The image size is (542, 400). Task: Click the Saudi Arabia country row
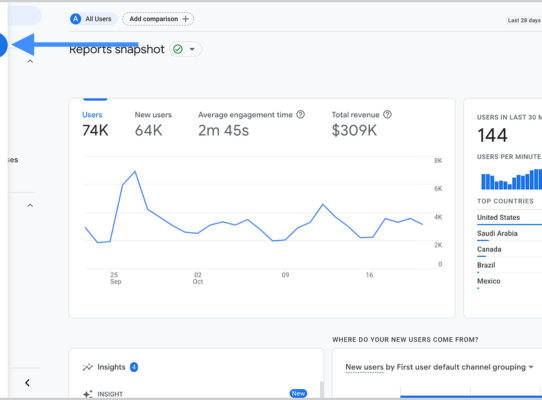[509, 235]
